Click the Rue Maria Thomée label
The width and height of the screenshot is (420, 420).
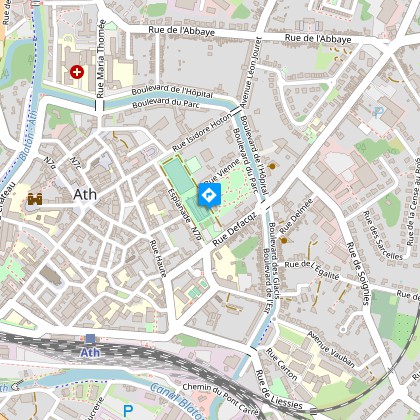(101, 59)
